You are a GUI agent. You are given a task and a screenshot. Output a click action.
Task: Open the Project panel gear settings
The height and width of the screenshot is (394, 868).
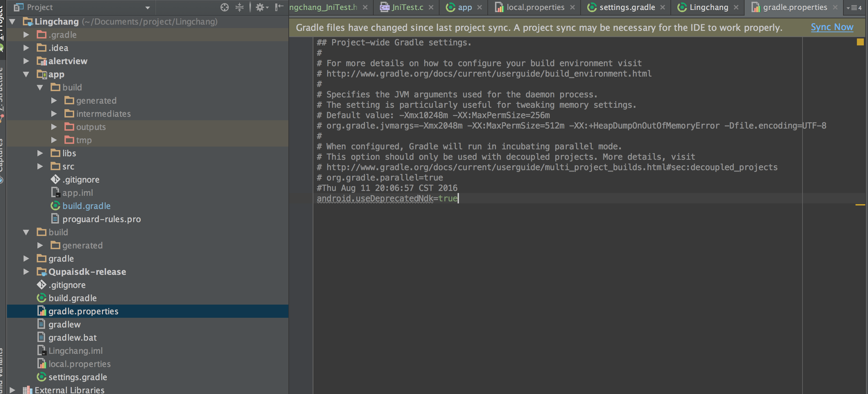(262, 7)
